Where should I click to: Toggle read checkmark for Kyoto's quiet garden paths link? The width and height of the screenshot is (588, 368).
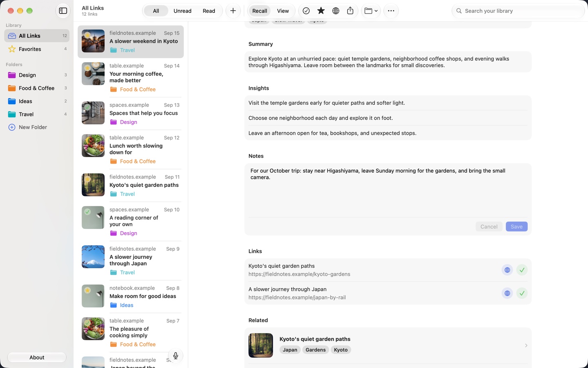(522, 270)
